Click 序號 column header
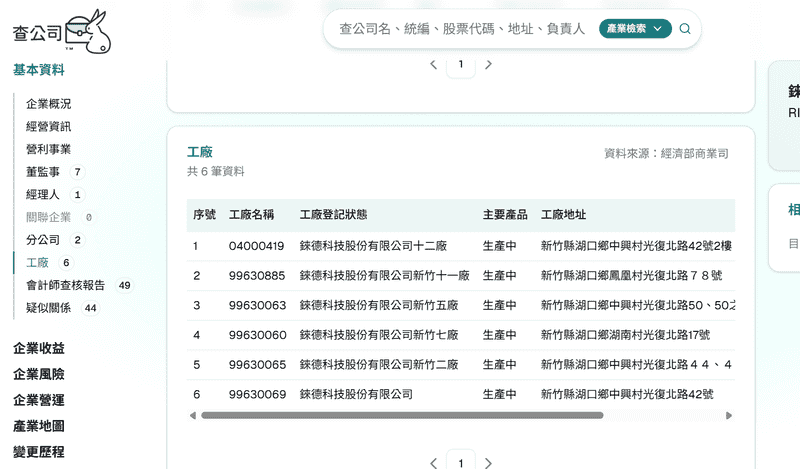The height and width of the screenshot is (469, 800). point(205,215)
